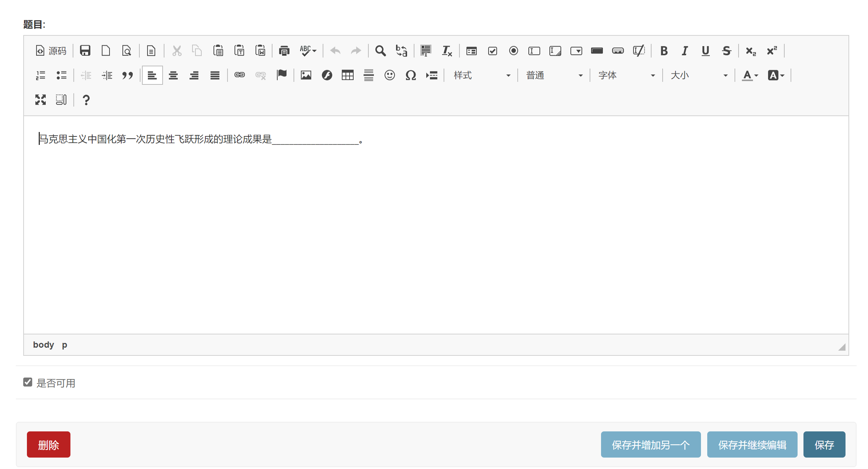Viewport: 868px width, 469px height.
Task: Toggle Show Blocks view
Action: tap(62, 100)
